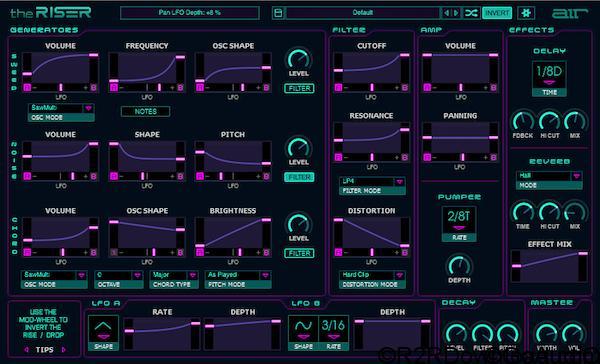This screenshot has width=600, height=364.
Task: Click the Chord LEVEL knob
Action: point(299,224)
